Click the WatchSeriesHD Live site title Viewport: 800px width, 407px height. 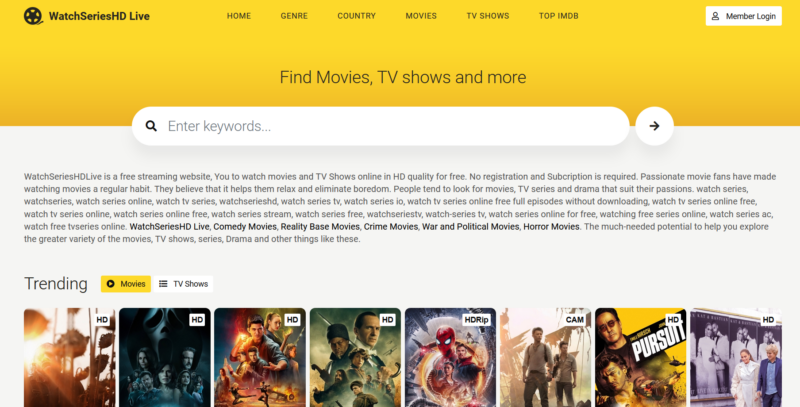(x=99, y=16)
